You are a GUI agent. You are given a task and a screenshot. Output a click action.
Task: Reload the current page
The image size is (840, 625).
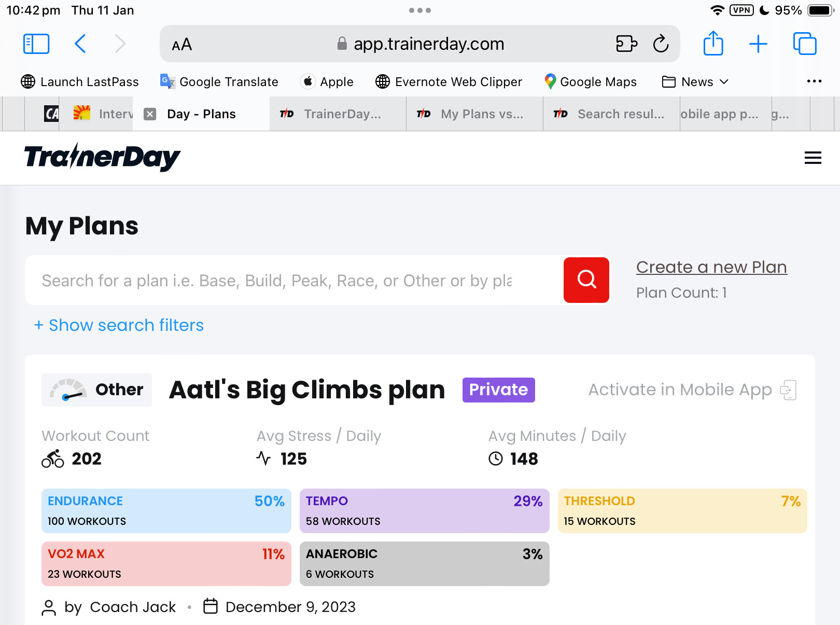pyautogui.click(x=661, y=44)
